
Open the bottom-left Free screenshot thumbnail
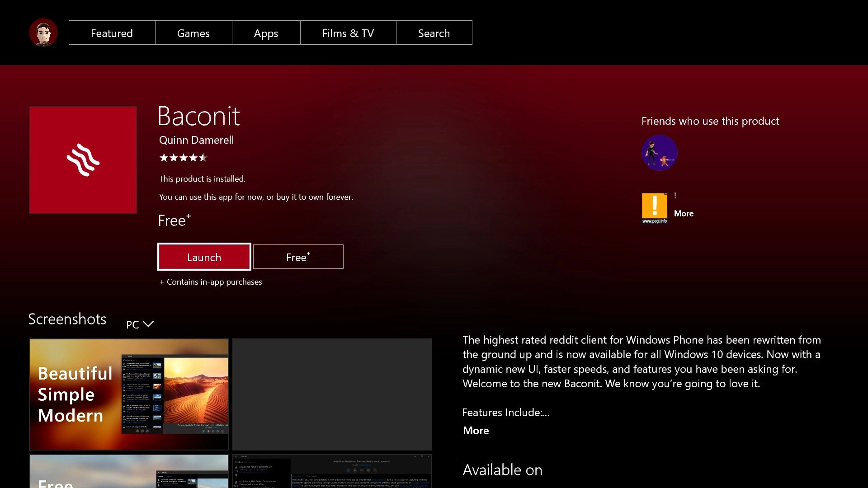click(129, 471)
